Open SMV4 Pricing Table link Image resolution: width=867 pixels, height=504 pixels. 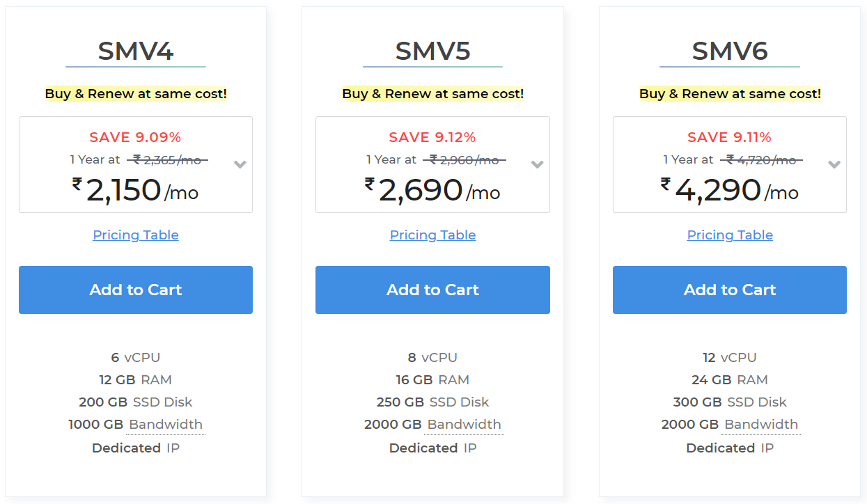coord(136,235)
